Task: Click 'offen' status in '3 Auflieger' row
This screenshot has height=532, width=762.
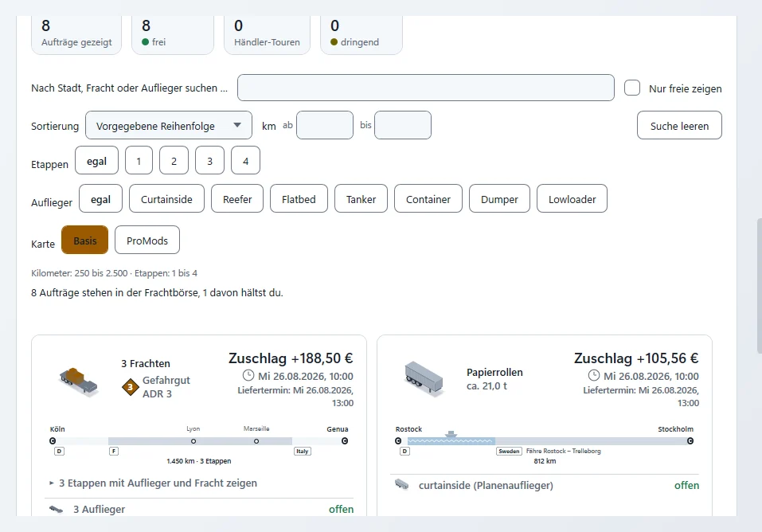Action: pos(341,509)
